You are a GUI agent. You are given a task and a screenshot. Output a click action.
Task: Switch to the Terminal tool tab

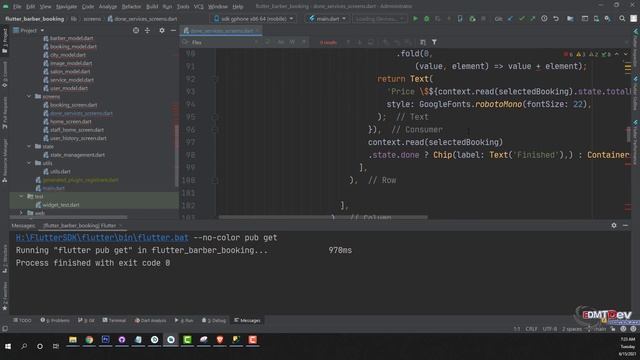click(114, 320)
